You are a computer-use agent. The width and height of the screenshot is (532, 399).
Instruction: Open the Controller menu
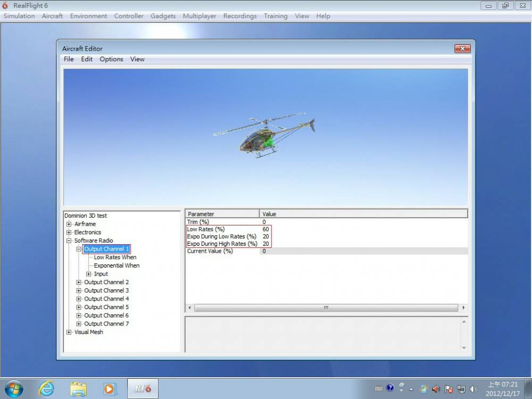[129, 16]
